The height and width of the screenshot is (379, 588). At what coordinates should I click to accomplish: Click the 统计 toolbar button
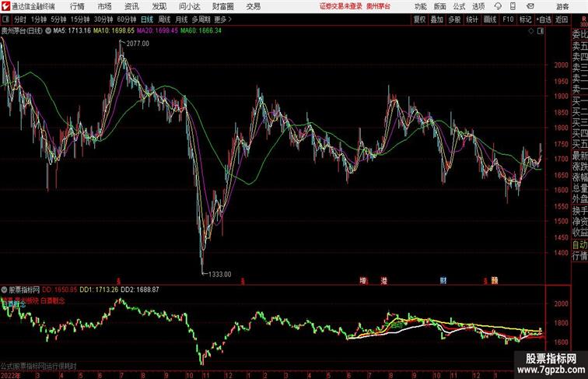[x=472, y=19]
